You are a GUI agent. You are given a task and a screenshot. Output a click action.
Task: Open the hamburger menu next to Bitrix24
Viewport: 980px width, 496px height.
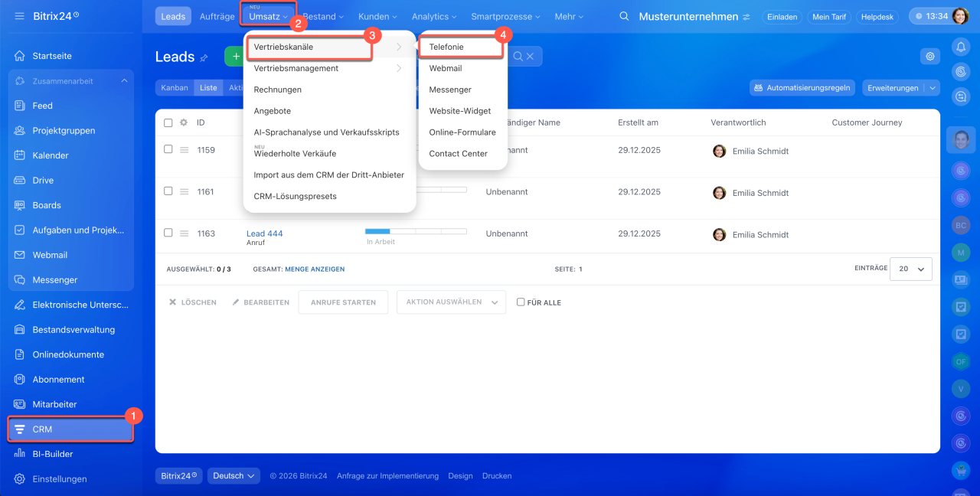(x=19, y=16)
